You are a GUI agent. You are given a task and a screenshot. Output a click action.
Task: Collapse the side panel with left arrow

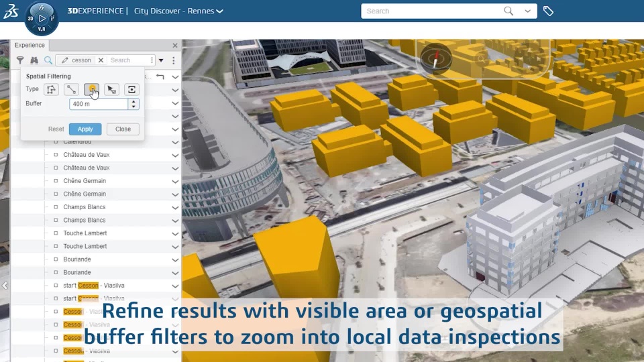5,286
